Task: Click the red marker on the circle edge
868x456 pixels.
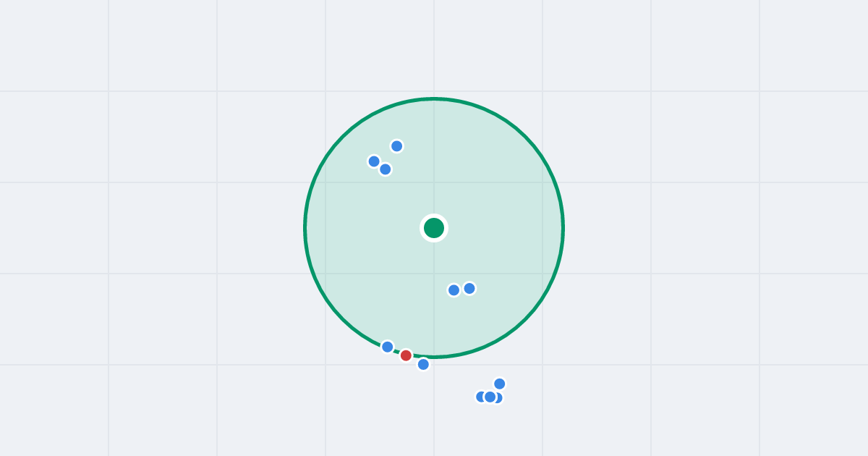Action: [406, 355]
